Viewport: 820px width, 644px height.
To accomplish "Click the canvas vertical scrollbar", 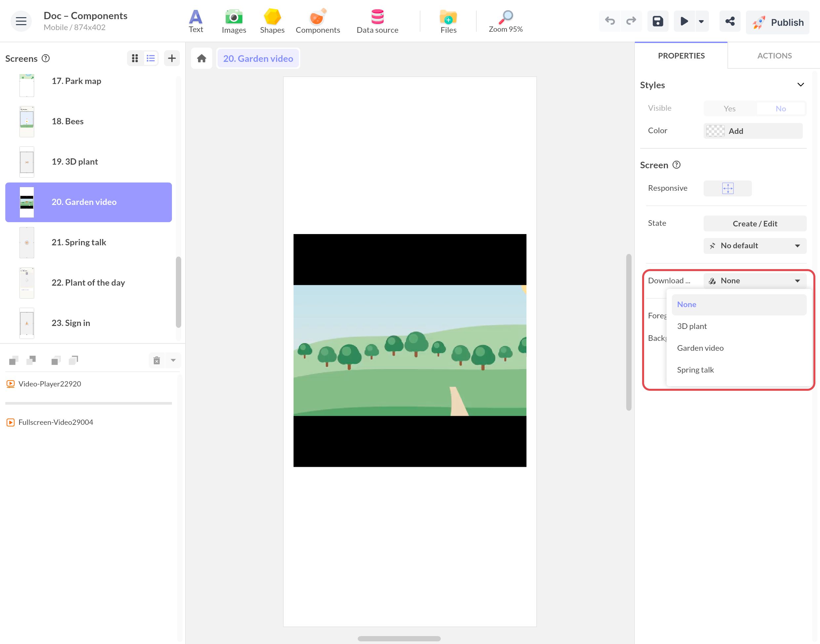I will (x=629, y=332).
